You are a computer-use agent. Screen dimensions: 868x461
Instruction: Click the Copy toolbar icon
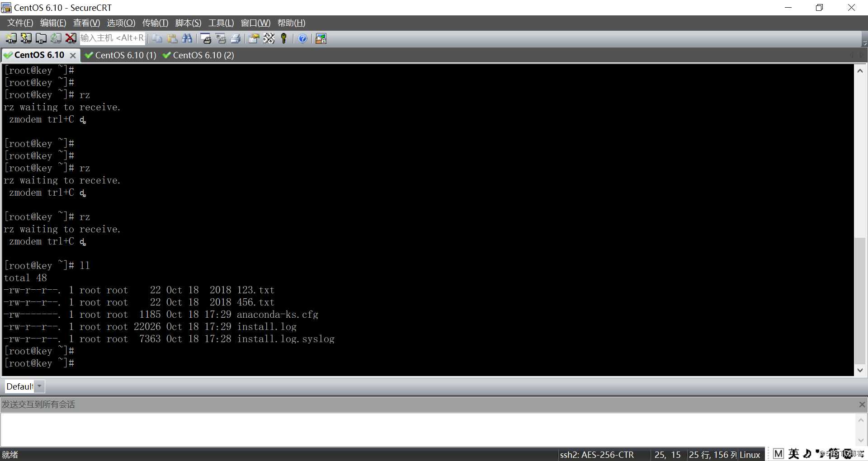(x=157, y=38)
